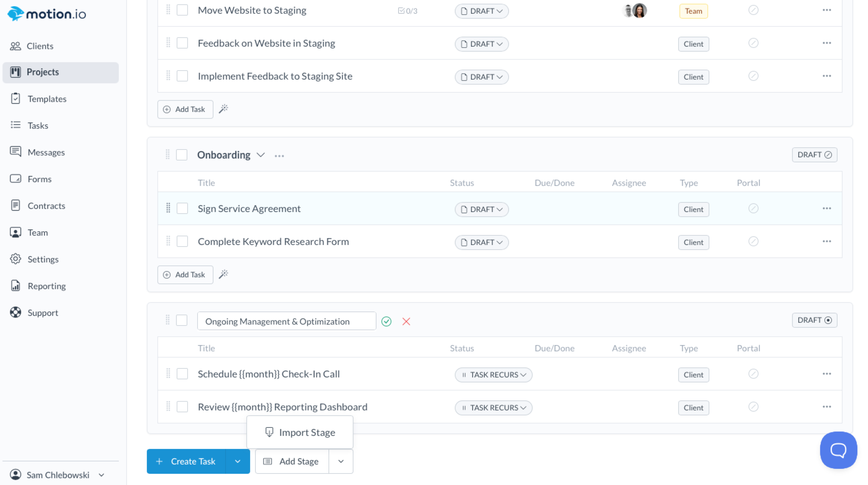Open more options for Complete Keyword Research Form

tap(827, 242)
